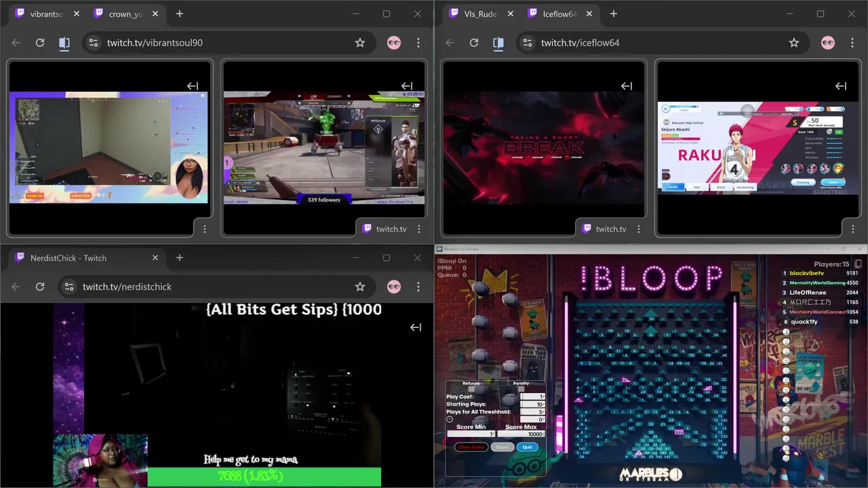Open Chrome menu in iceflow64 window
The height and width of the screenshot is (488, 868).
852,43
